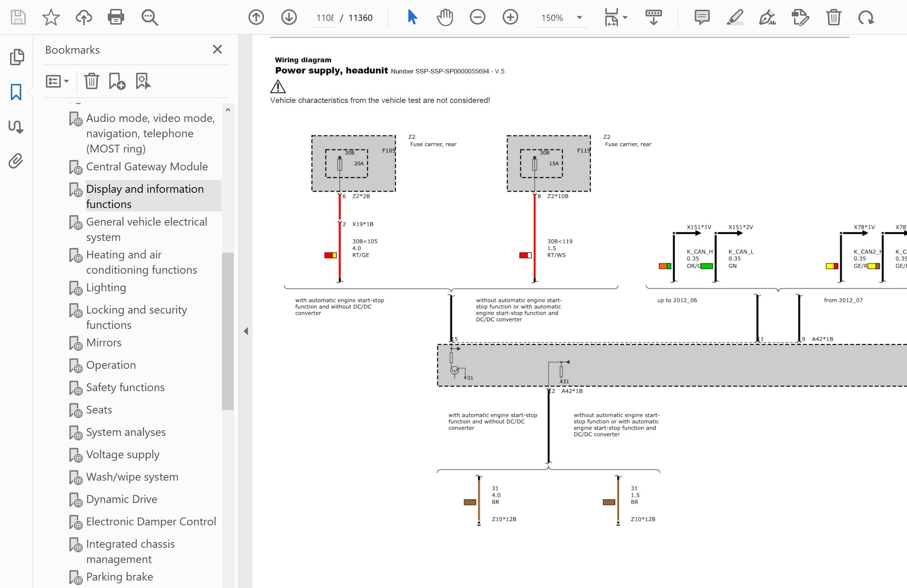Collapse the navigation pane with arrow

246,331
